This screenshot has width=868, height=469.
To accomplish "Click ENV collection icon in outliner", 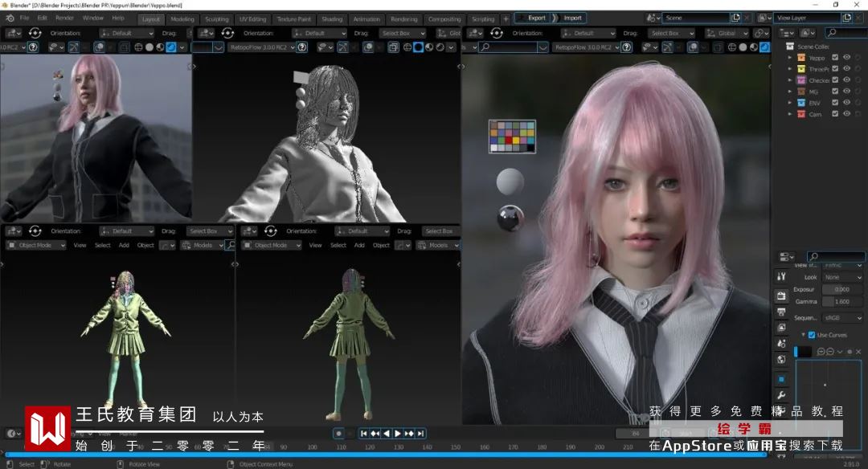I will pos(801,103).
